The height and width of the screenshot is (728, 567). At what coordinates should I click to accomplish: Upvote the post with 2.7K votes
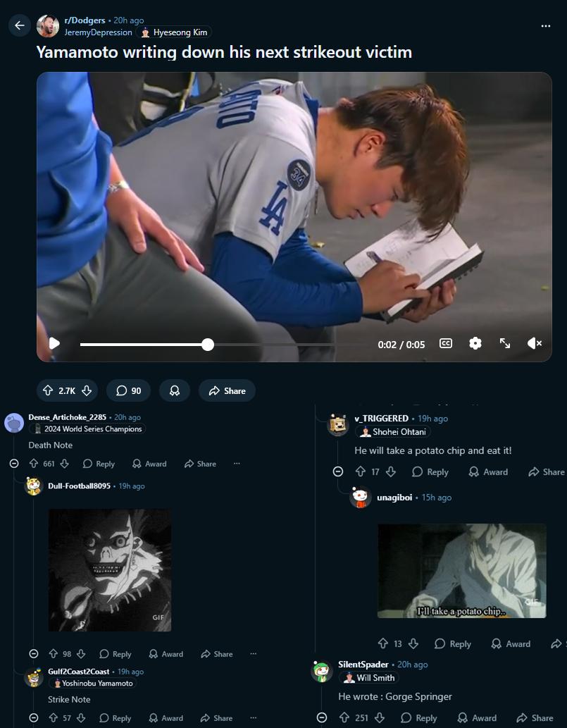coord(48,390)
